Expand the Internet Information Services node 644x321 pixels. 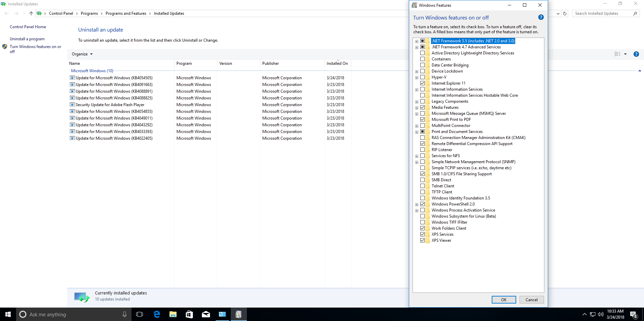[x=417, y=90]
